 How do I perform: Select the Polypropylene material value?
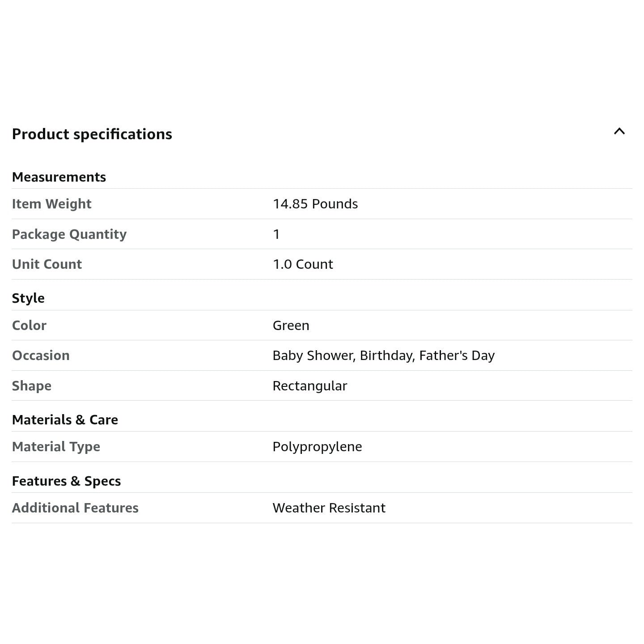(317, 447)
